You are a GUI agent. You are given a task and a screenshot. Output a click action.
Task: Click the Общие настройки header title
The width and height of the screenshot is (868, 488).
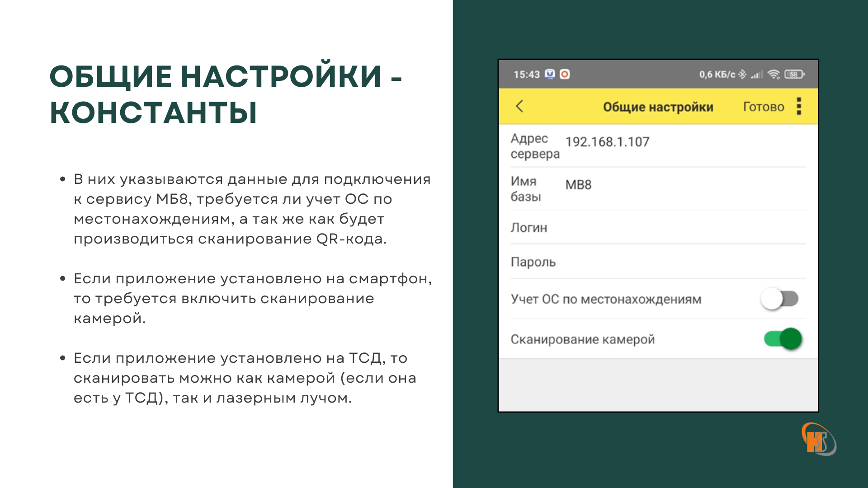tap(658, 107)
